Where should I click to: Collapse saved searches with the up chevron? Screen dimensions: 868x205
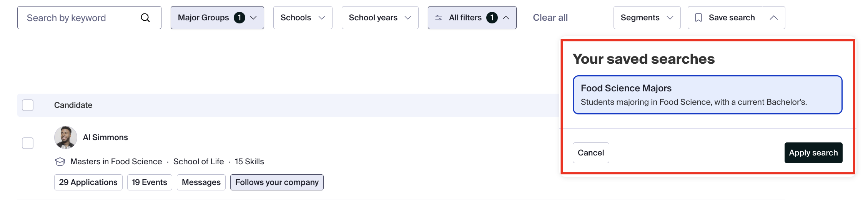click(x=774, y=18)
